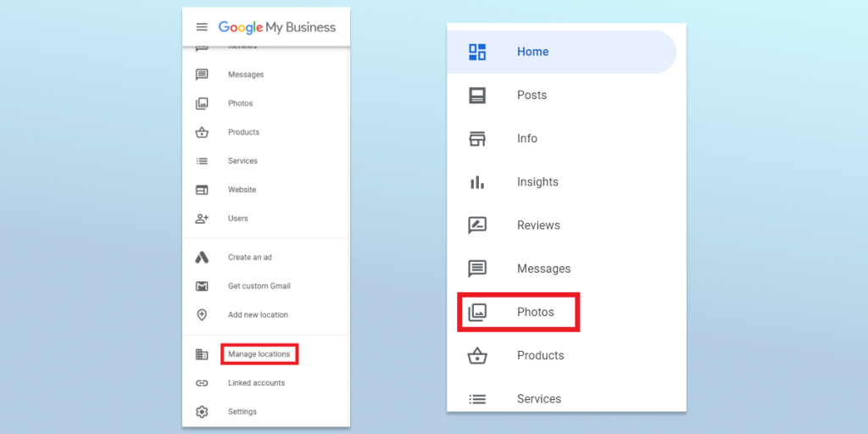The width and height of the screenshot is (868, 434).
Task: Click the Reviews icon in right panel
Action: click(477, 225)
